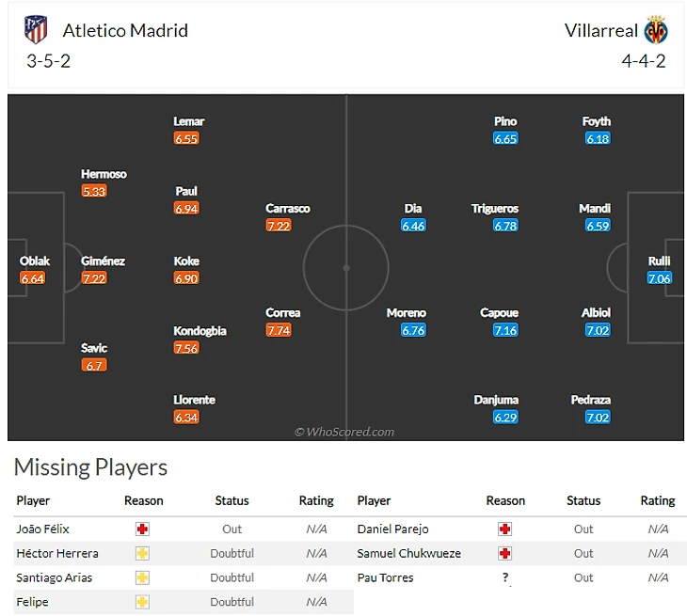Click Santiago Arias's yellow doubtful icon
Viewport: 687px width, 616px height.
pyautogui.click(x=143, y=577)
